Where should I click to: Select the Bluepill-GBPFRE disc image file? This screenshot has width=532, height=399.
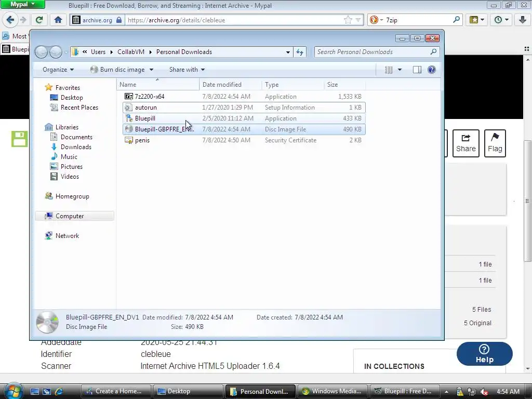[244, 129]
